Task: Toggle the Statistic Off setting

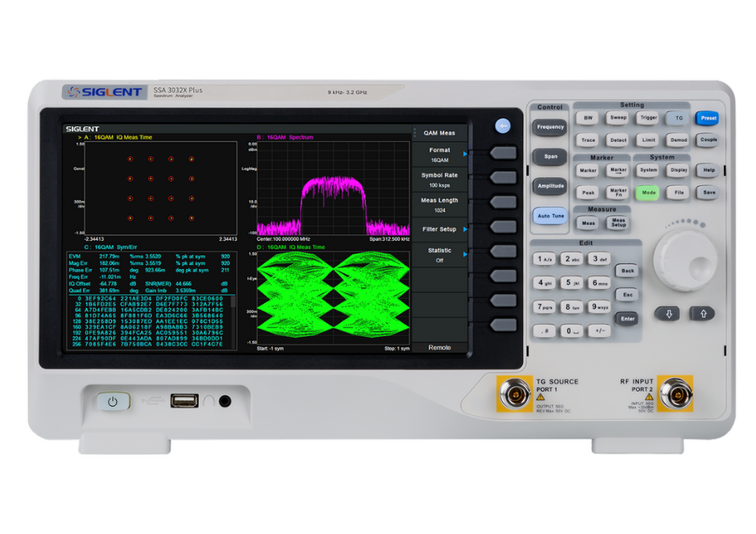Action: pyautogui.click(x=439, y=255)
